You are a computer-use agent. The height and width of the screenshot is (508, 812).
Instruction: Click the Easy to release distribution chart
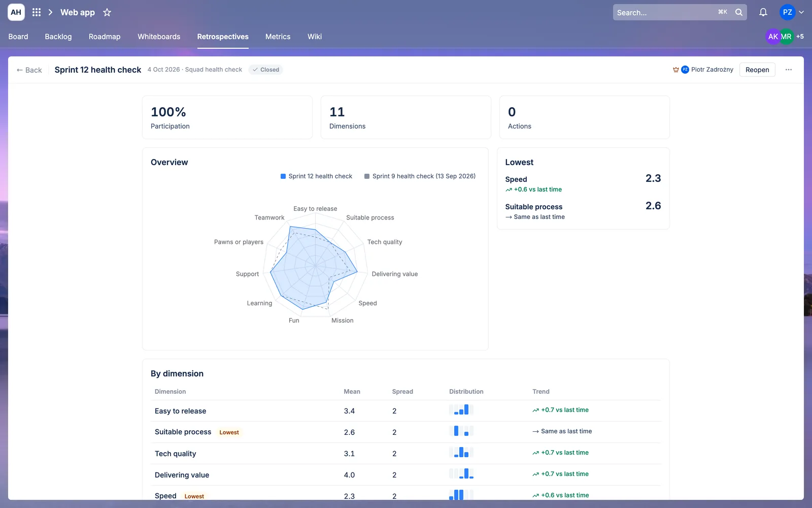click(x=461, y=409)
